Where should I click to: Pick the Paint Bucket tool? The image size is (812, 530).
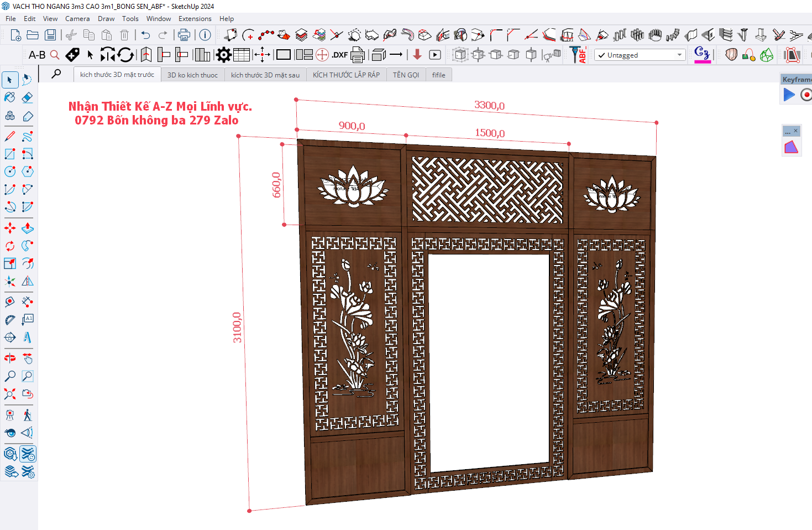(10, 98)
